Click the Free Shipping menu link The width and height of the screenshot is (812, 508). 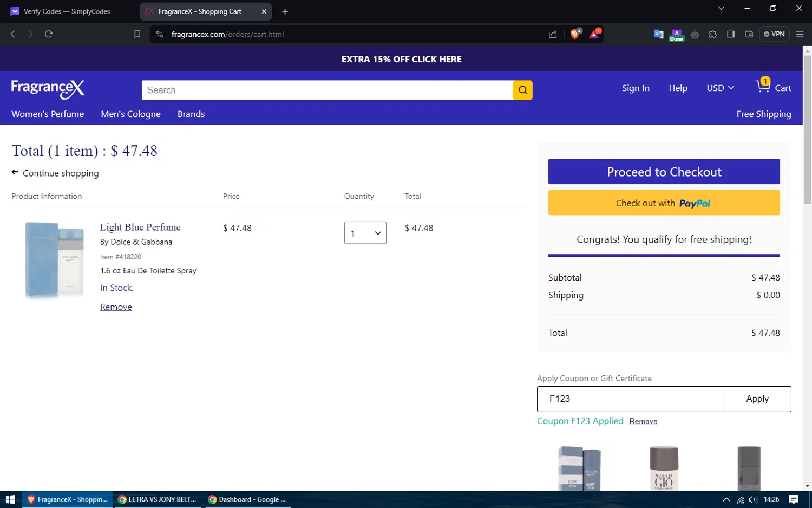[764, 114]
